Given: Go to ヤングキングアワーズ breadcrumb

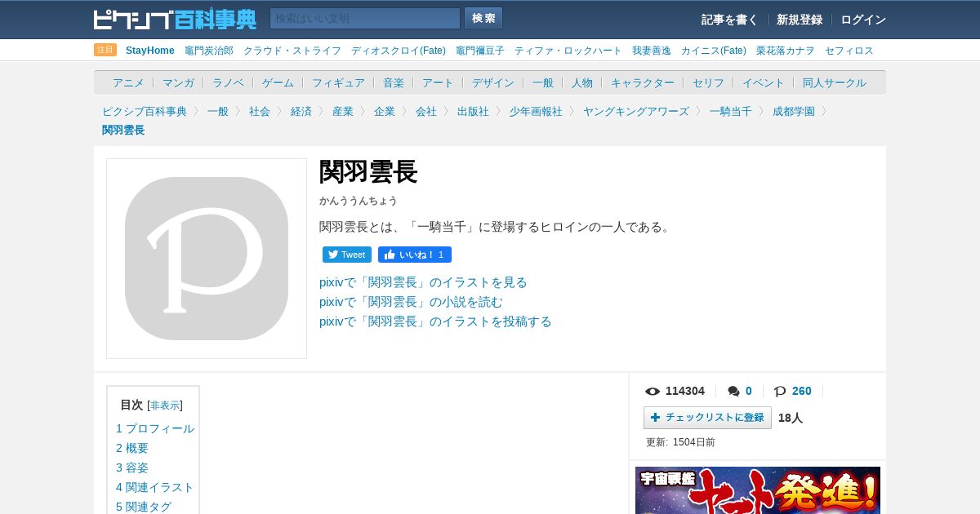Looking at the screenshot, I should tap(636, 111).
